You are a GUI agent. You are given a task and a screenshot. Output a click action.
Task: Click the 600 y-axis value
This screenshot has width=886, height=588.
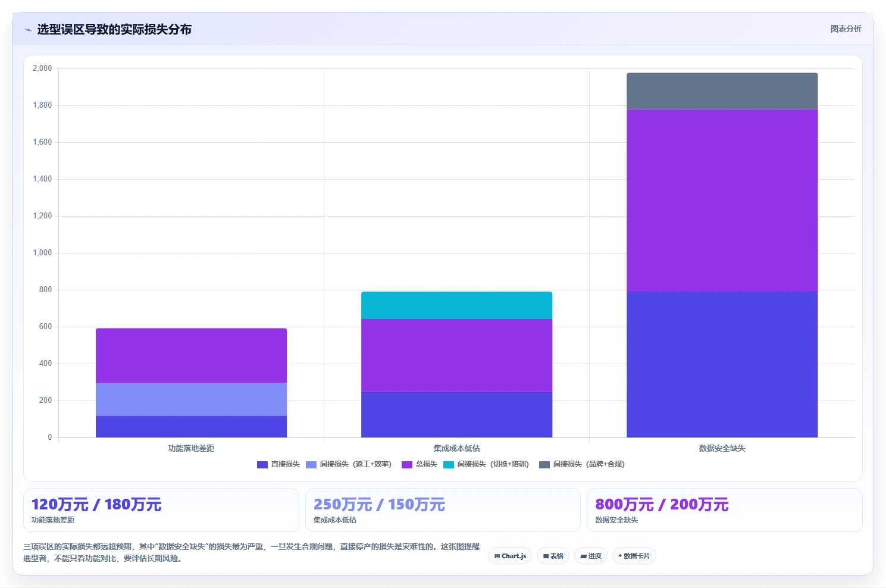pyautogui.click(x=45, y=327)
